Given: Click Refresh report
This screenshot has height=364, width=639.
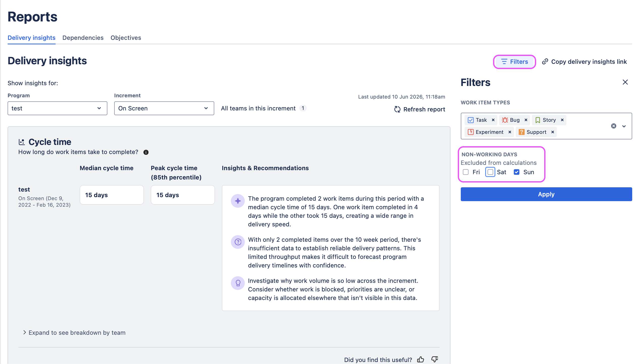Looking at the screenshot, I should [419, 109].
